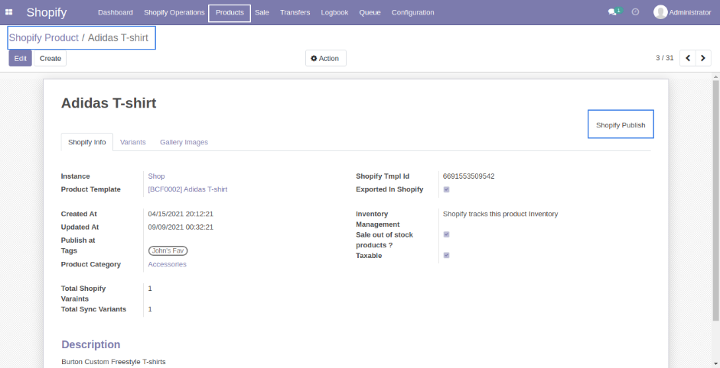
Task: Switch to the Shopify Info tab
Action: click(87, 142)
